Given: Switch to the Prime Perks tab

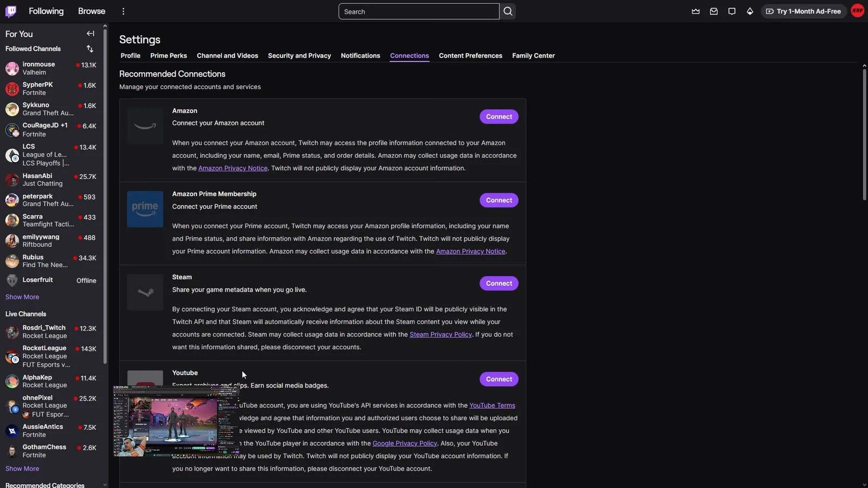Looking at the screenshot, I should [x=169, y=56].
